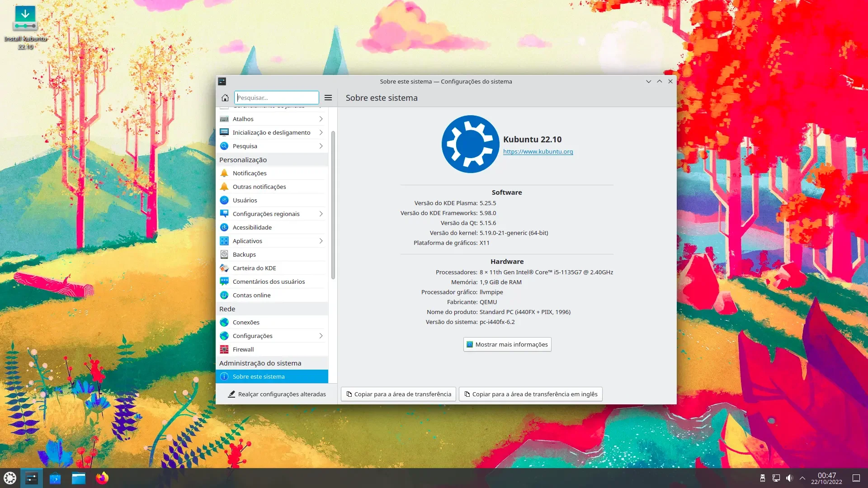Open the Usuários settings entry
The width and height of the screenshot is (868, 488).
coord(272,200)
